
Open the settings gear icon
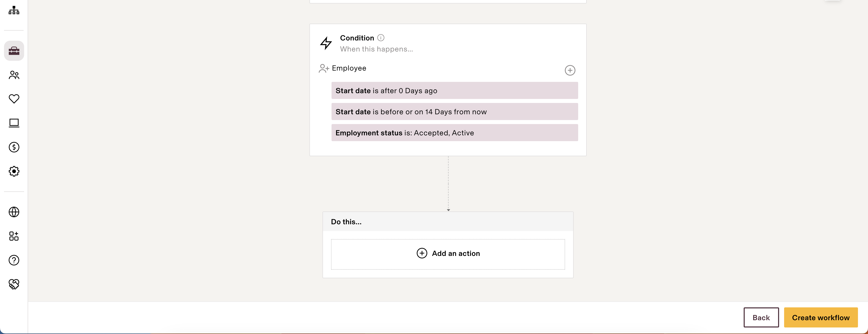14,171
